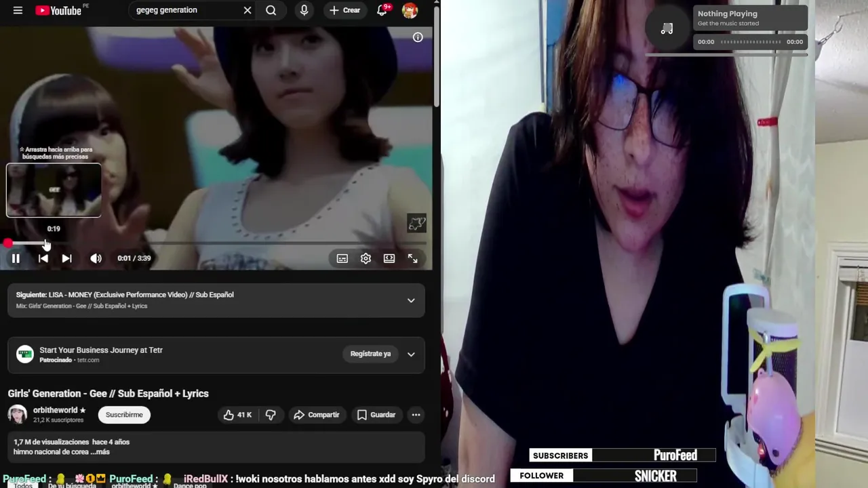868x488 pixels.
Task: Click the magnifier search button
Action: tap(271, 10)
